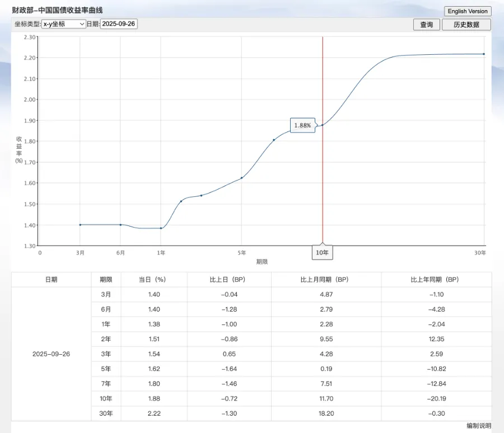Click the 比上月同期（BP） column header
This screenshot has height=433, width=504.
click(325, 280)
